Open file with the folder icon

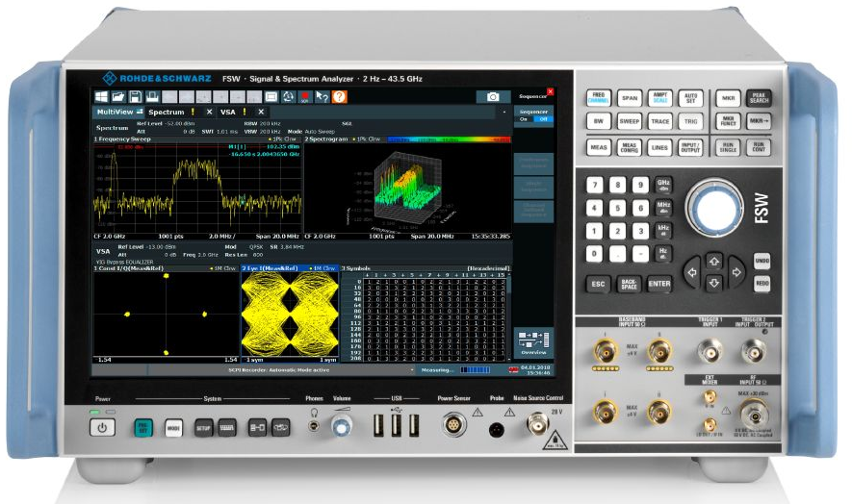pos(117,97)
